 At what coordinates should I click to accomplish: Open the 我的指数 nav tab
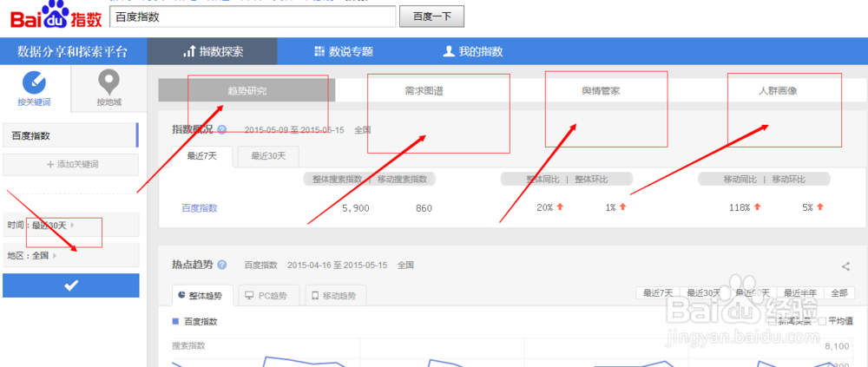tap(473, 51)
